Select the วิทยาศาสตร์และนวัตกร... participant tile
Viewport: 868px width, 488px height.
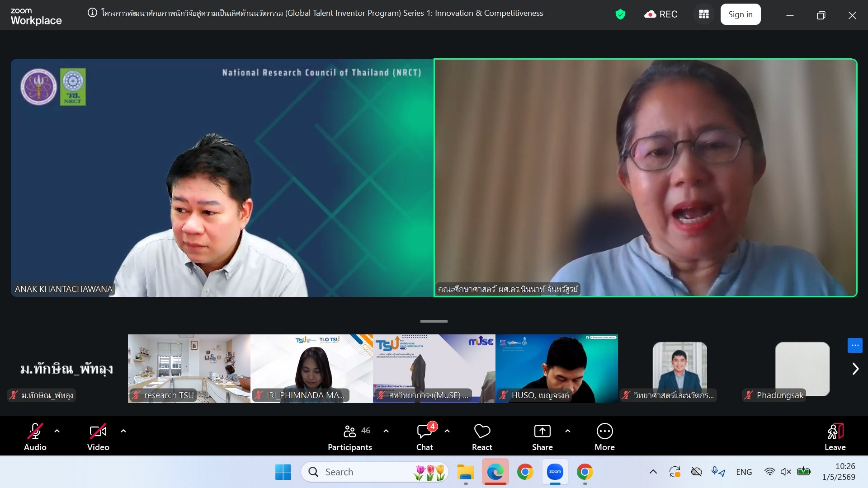click(679, 368)
